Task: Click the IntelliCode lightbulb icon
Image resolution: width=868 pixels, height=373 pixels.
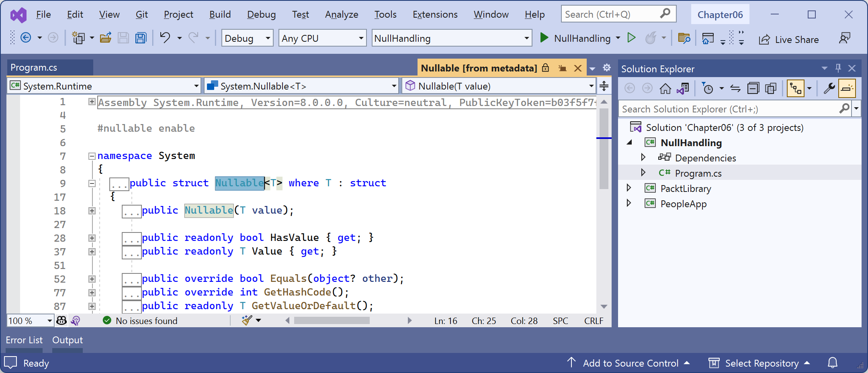Action: pos(76,320)
